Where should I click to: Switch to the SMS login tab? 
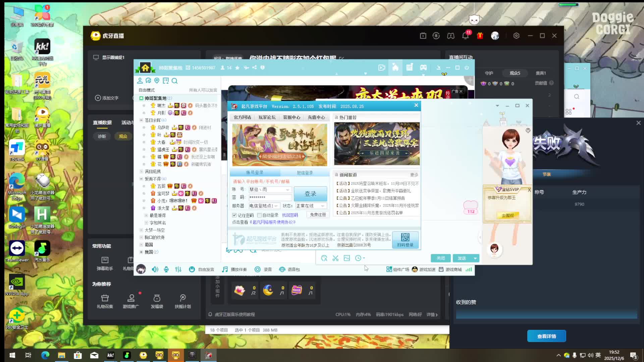tap(305, 173)
